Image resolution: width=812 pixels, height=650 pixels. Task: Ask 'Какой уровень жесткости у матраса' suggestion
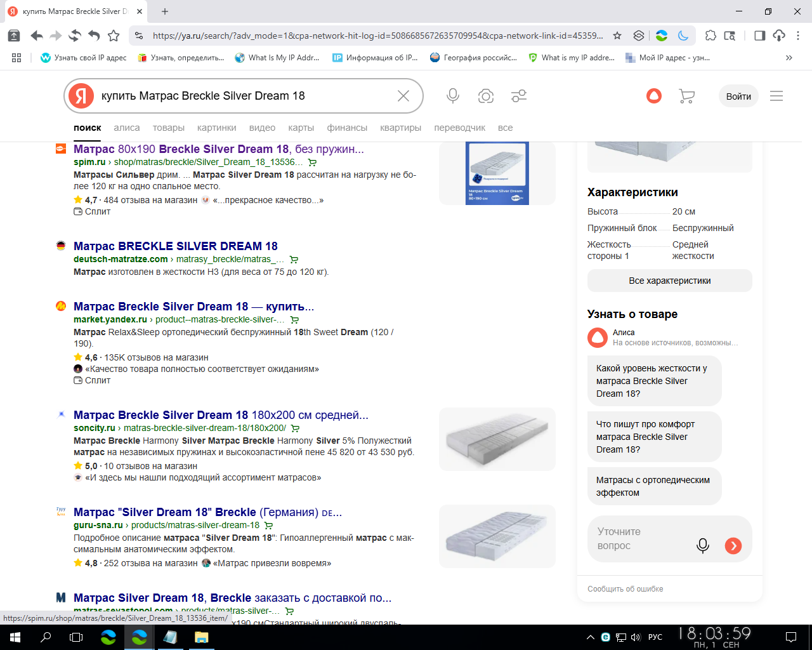[x=654, y=381]
